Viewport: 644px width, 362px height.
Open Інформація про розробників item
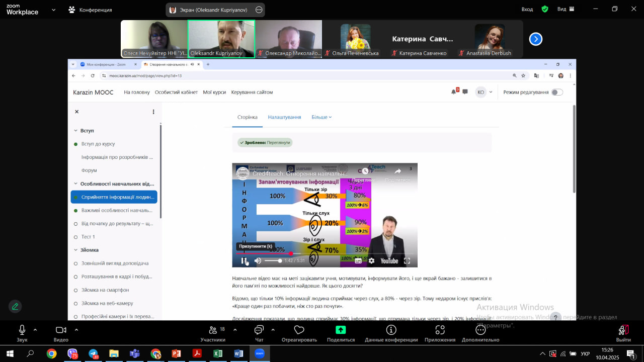click(117, 157)
